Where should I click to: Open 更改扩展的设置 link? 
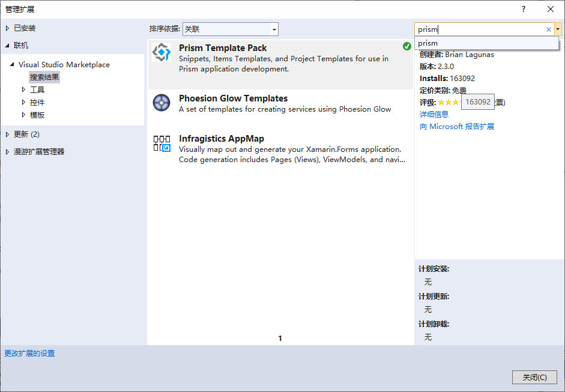[29, 354]
